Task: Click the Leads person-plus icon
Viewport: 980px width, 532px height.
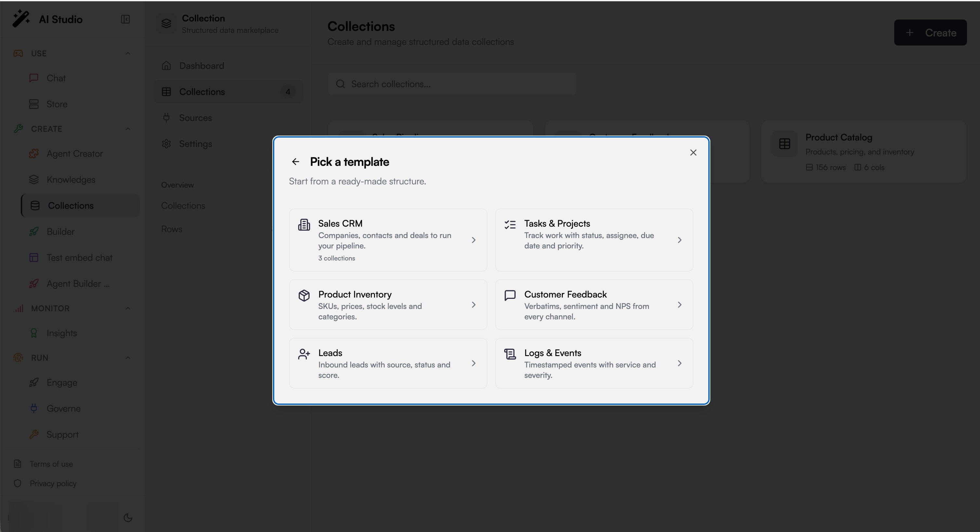Action: click(304, 354)
